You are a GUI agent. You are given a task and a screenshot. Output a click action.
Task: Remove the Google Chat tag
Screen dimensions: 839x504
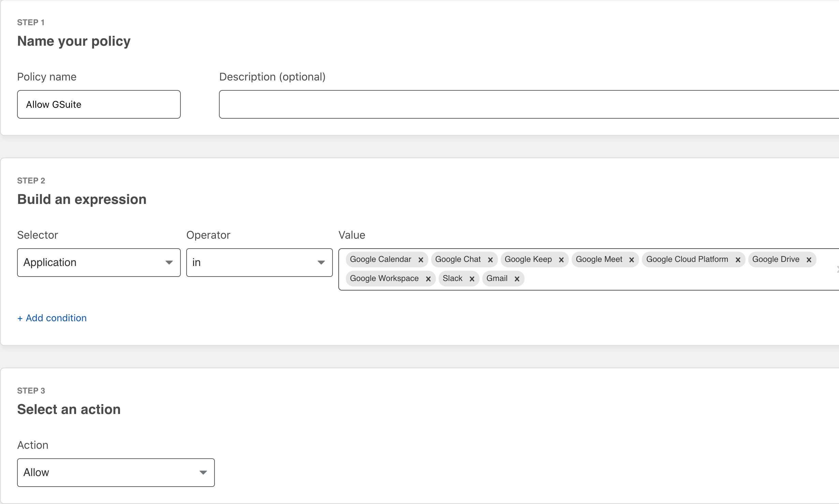490,260
